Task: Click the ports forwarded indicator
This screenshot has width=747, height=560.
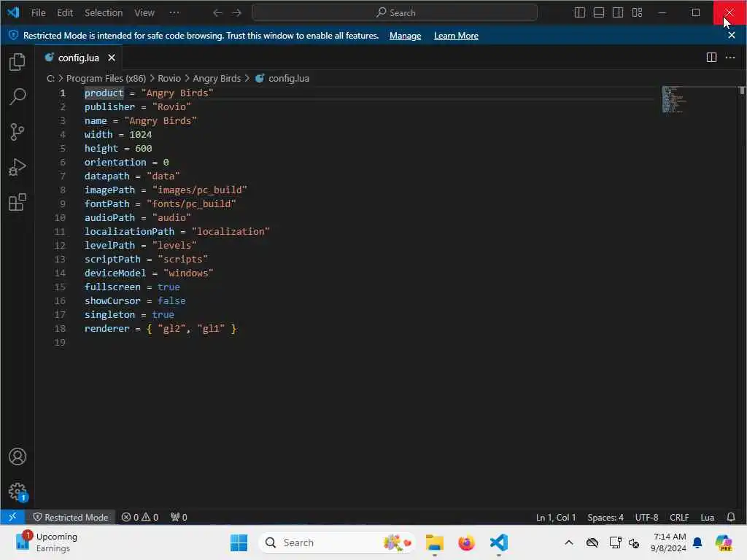Action: click(179, 517)
